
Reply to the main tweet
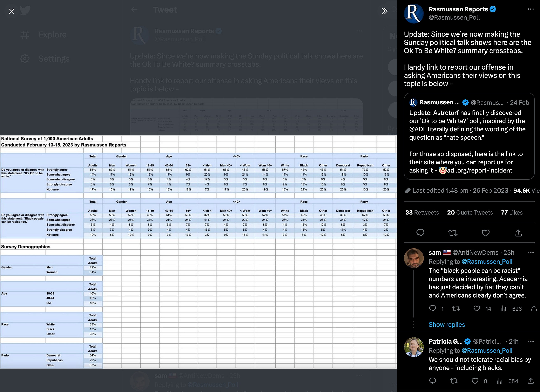point(420,233)
